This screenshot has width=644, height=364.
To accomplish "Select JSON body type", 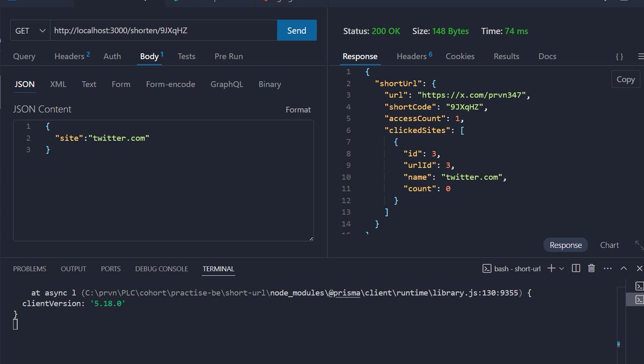I will tap(24, 84).
